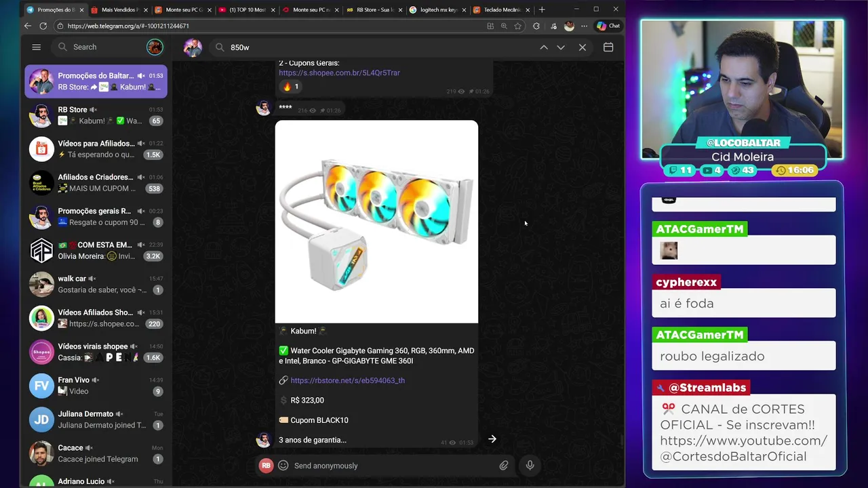
Task: Bookmark this page with the star icon
Action: (x=517, y=26)
